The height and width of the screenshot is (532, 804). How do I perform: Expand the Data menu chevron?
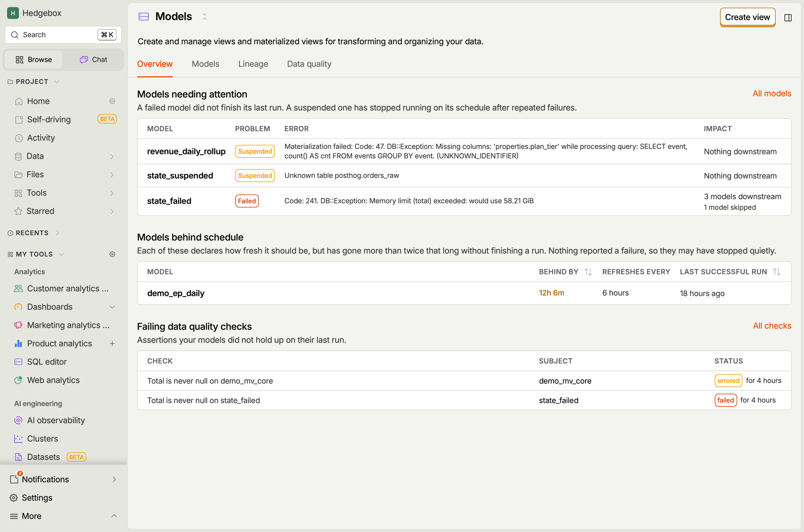click(112, 156)
